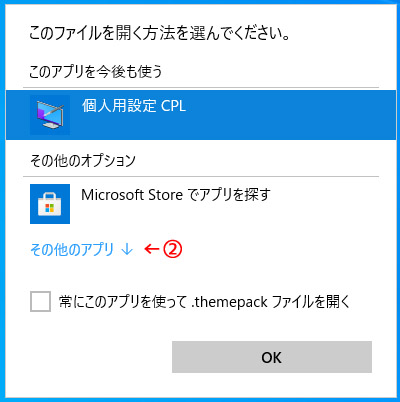Click the red left-pointing arrow annotation
Screen dimensions: 400x402
coord(152,249)
